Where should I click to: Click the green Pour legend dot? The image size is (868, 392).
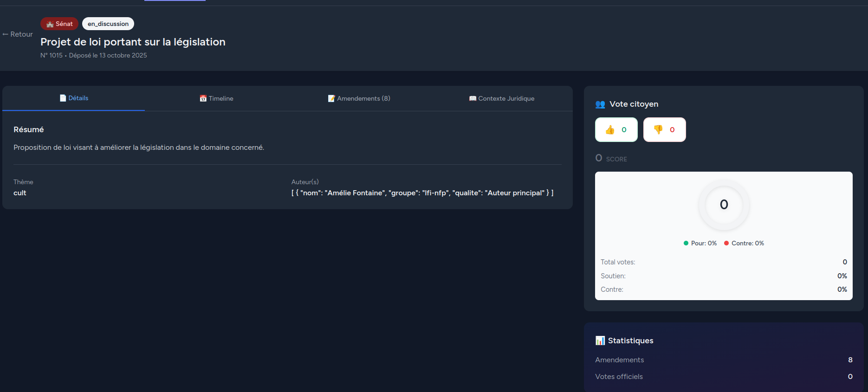tap(686, 244)
